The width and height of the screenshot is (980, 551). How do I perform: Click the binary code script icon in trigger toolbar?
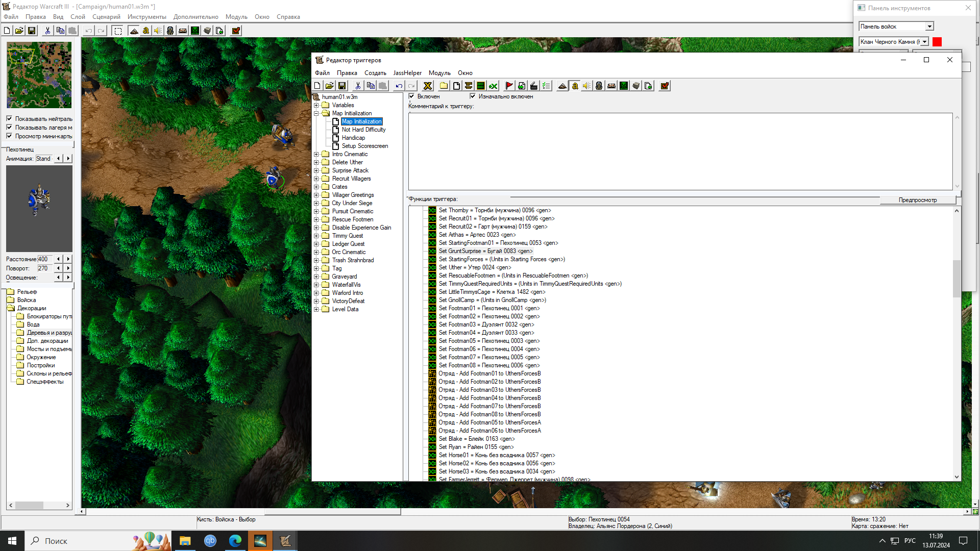point(481,86)
